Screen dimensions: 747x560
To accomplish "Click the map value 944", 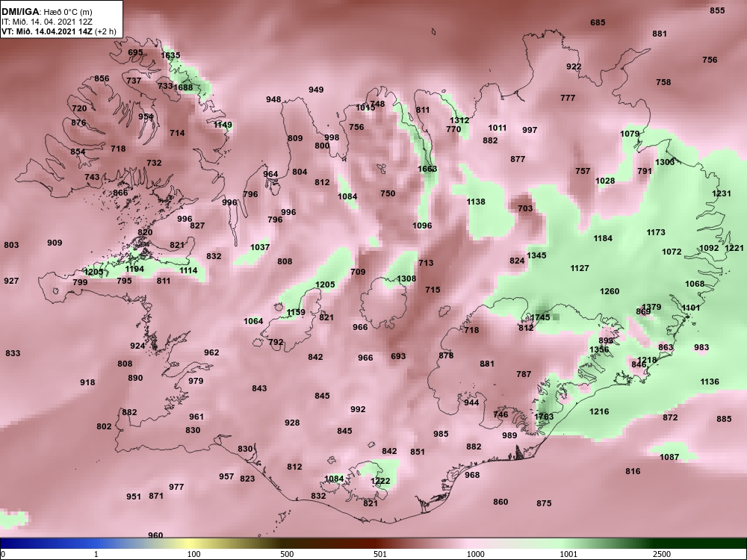I will tap(471, 402).
